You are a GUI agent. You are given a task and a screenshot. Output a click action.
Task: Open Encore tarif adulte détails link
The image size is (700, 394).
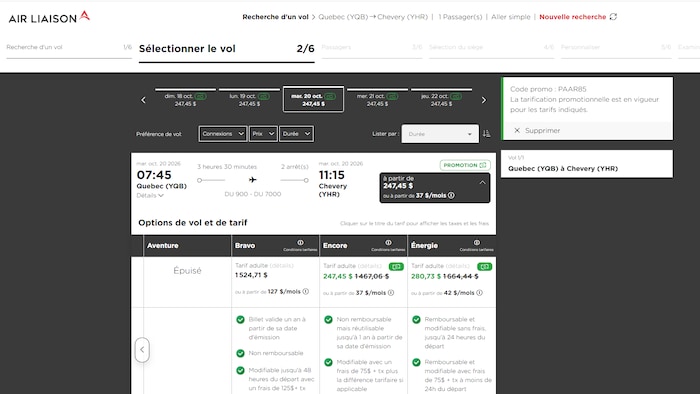[370, 265]
